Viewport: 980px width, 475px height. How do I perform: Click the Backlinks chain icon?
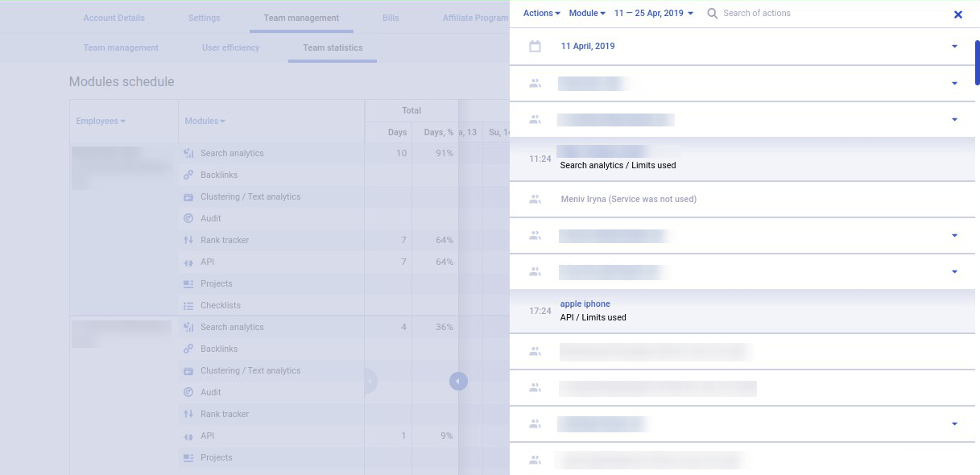coord(188,175)
